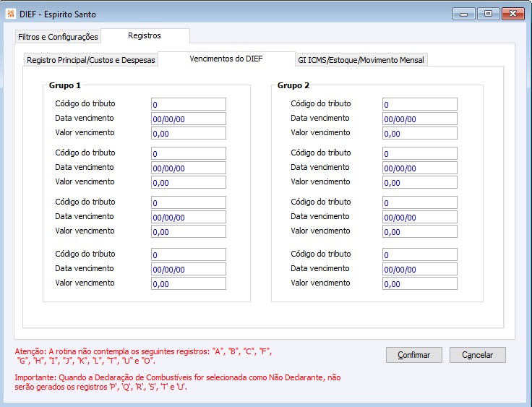Focus Grupo 2 second Data vencimento field
532x407 pixels.
click(420, 168)
